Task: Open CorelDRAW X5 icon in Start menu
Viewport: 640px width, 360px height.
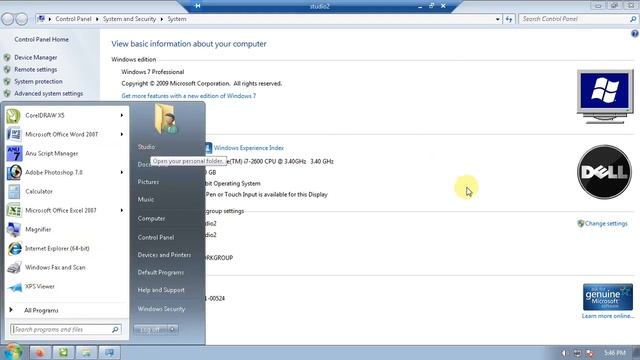Action: click(13, 116)
